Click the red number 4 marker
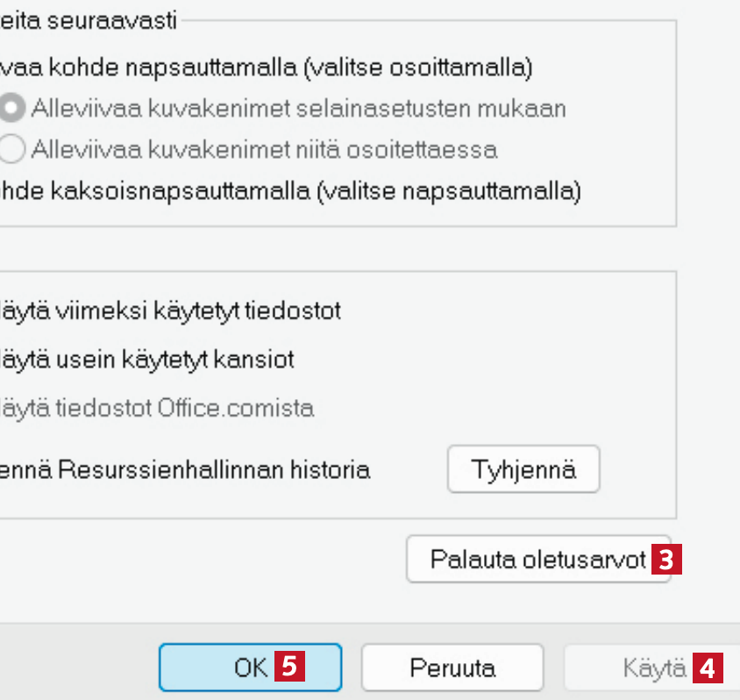740x700 pixels. (x=707, y=668)
